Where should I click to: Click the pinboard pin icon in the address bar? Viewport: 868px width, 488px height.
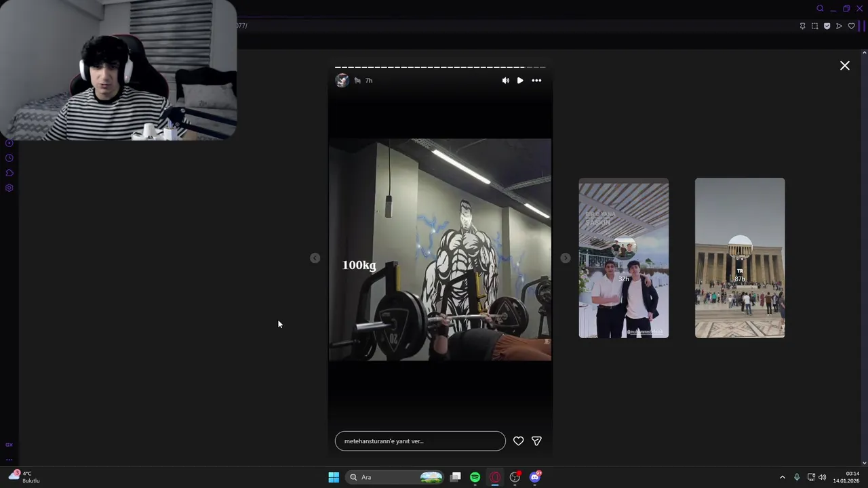pyautogui.click(x=803, y=26)
